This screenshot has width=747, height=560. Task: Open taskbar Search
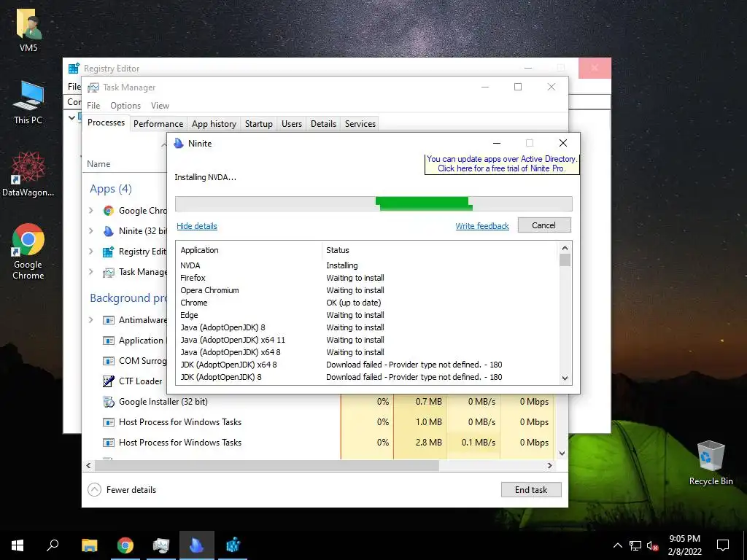pyautogui.click(x=53, y=545)
